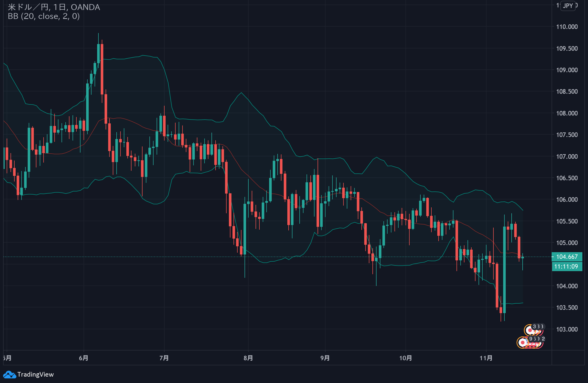Open the TradingView logo link
The height and width of the screenshot is (383, 588).
coord(28,375)
